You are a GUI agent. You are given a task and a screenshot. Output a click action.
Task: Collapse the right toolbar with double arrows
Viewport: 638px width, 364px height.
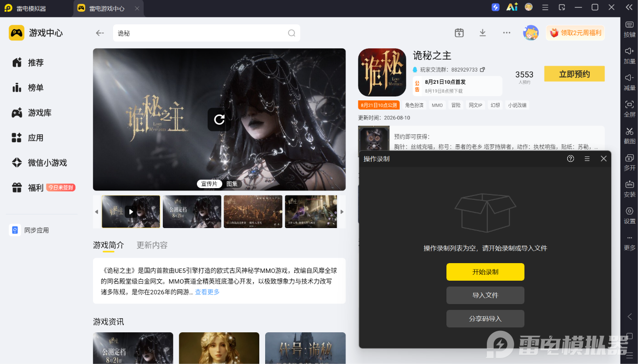(629, 7)
